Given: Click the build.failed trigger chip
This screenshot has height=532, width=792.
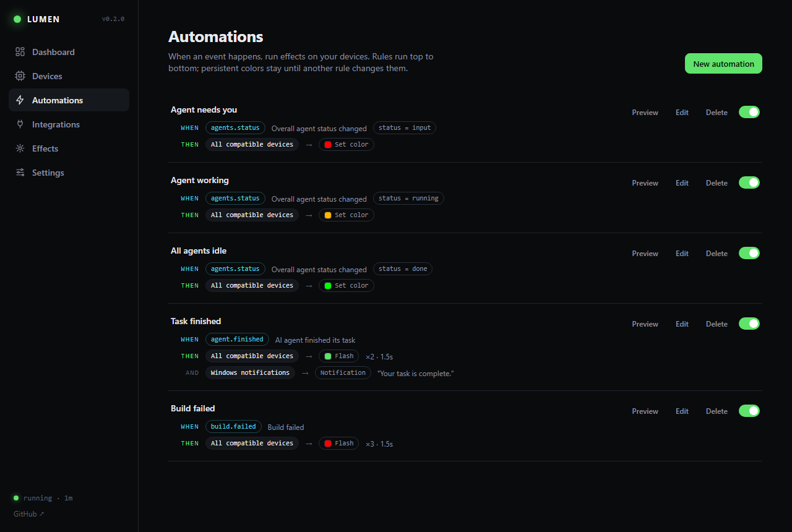Looking at the screenshot, I should [233, 427].
